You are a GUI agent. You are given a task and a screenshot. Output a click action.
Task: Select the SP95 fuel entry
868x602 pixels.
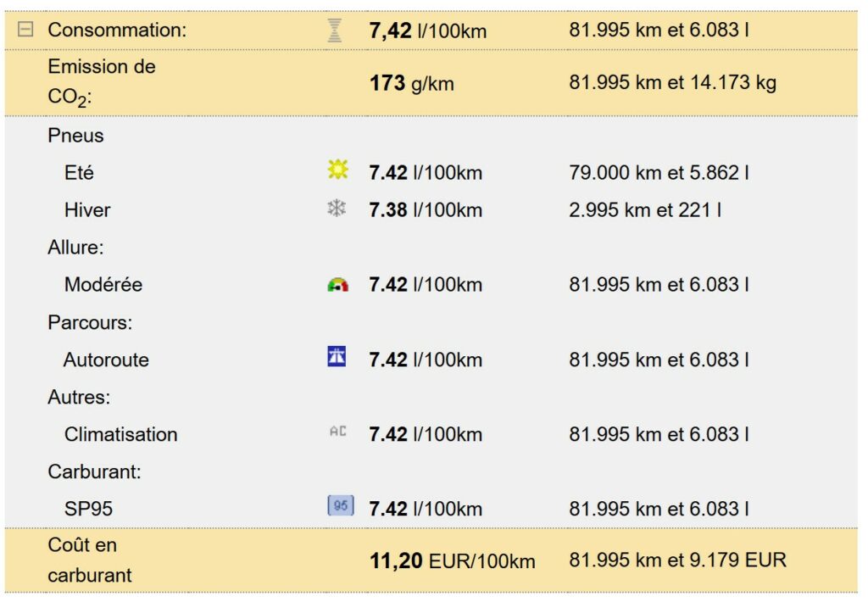tap(88, 509)
